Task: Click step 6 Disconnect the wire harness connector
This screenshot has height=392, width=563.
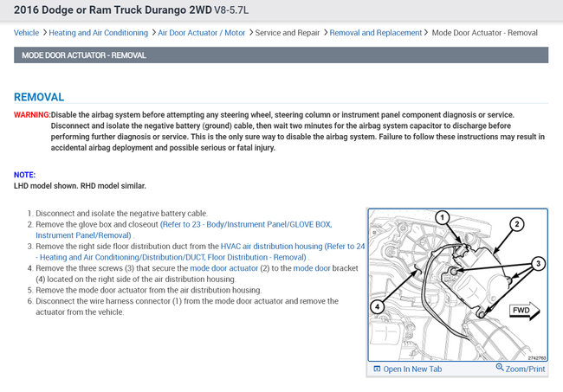Action: [187, 306]
